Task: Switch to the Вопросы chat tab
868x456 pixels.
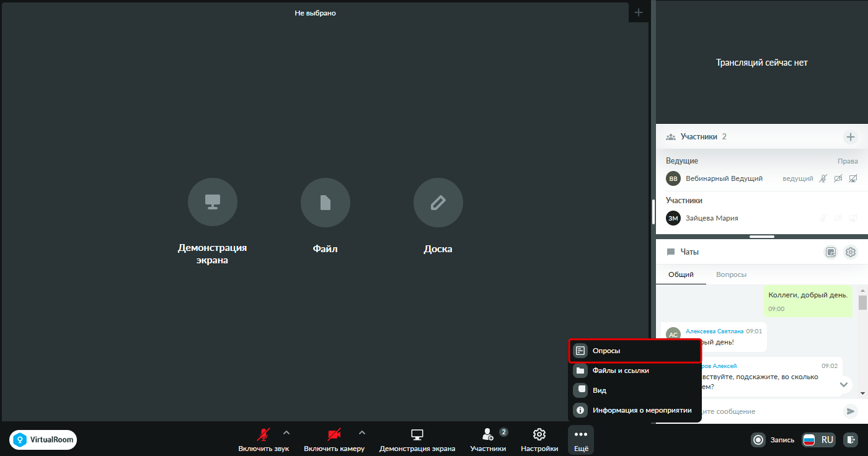Action: pyautogui.click(x=731, y=274)
